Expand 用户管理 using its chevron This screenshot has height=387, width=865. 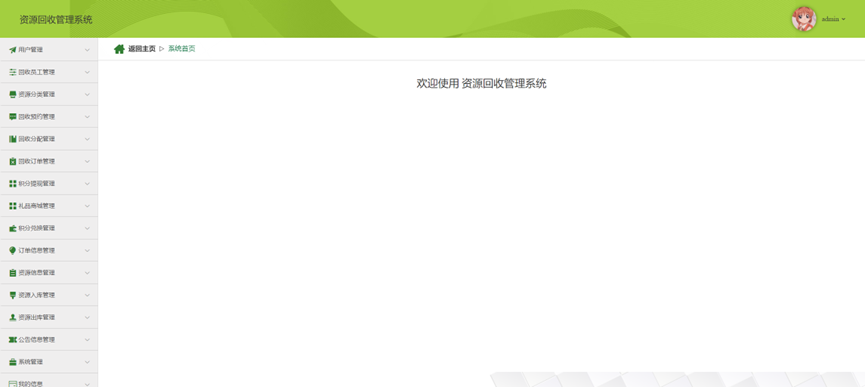click(x=87, y=50)
